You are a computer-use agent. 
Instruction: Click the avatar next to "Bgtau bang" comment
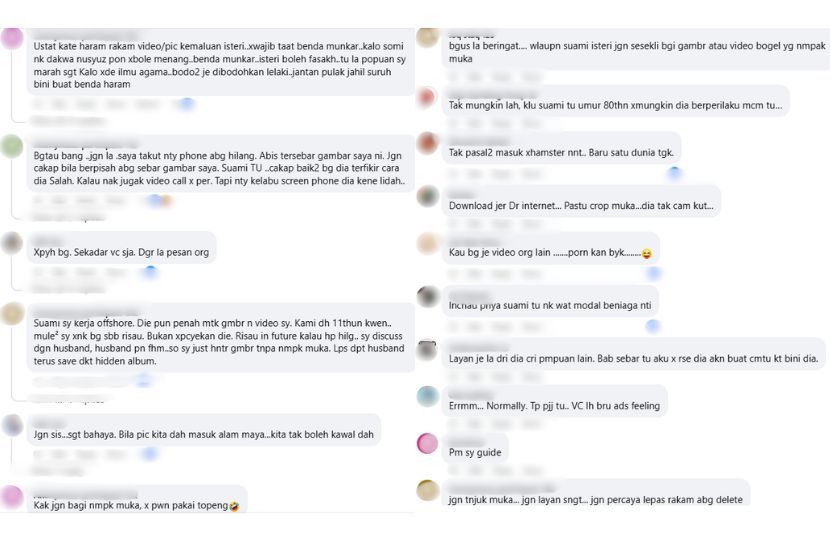click(x=12, y=146)
